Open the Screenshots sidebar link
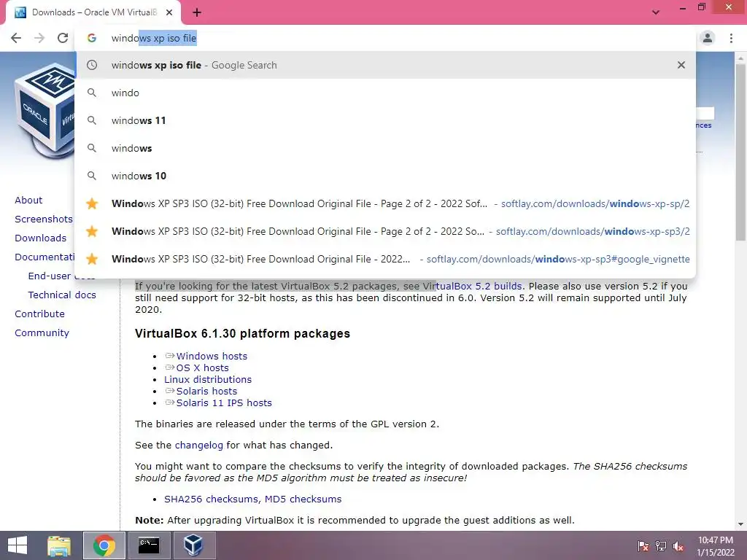The image size is (747, 560). point(44,219)
